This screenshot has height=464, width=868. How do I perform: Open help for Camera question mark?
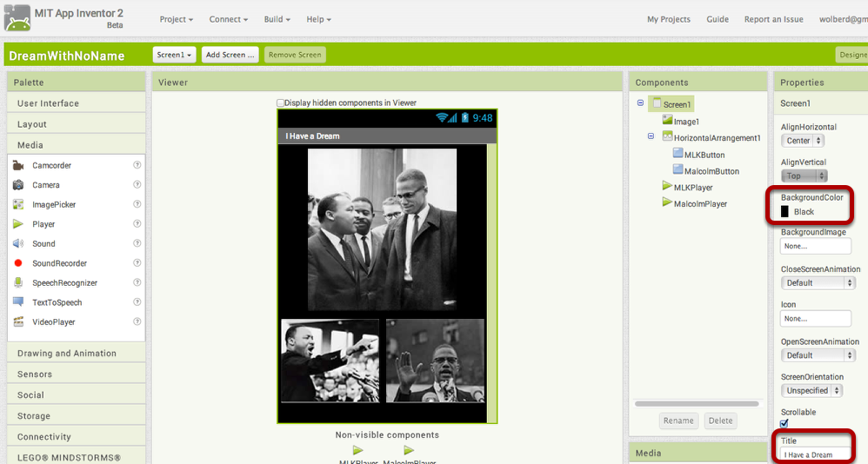tap(137, 184)
